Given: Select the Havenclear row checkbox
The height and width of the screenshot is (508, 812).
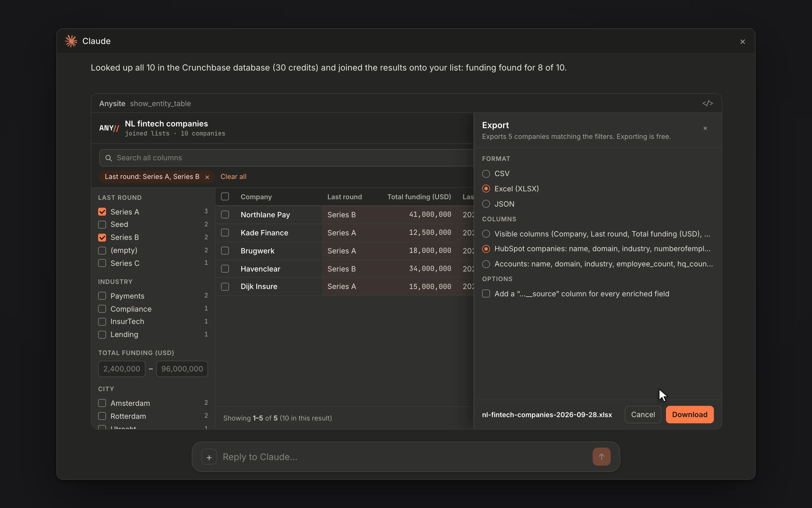Looking at the screenshot, I should pos(225,269).
